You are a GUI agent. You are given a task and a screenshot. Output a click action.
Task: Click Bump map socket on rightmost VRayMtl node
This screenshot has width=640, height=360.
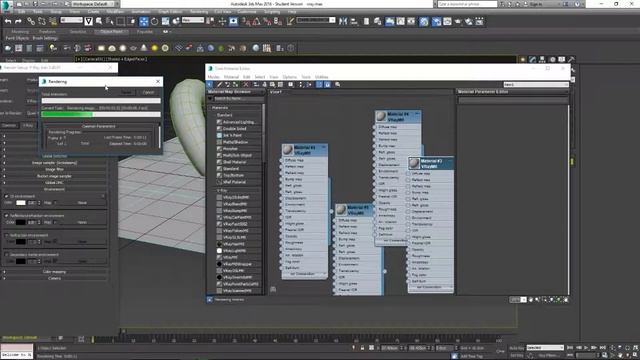(x=408, y=193)
